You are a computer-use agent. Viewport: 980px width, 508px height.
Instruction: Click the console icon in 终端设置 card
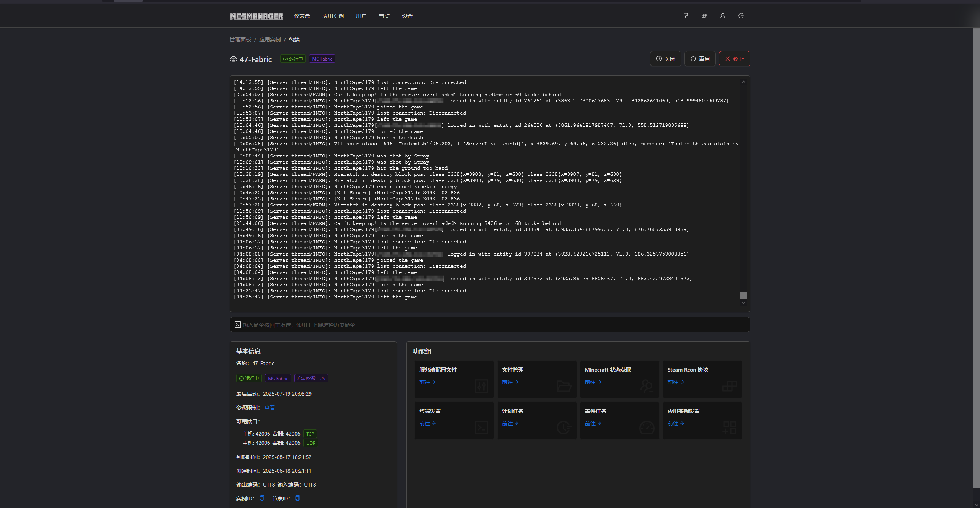481,427
